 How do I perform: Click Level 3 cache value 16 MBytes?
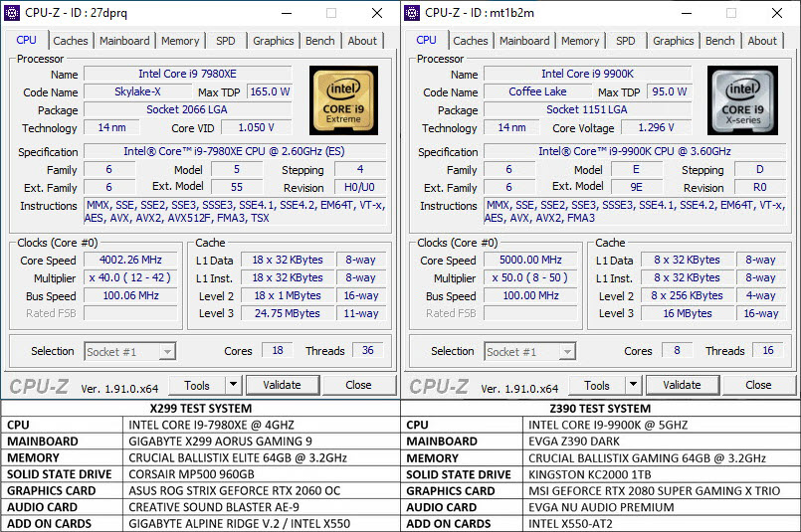688,313
